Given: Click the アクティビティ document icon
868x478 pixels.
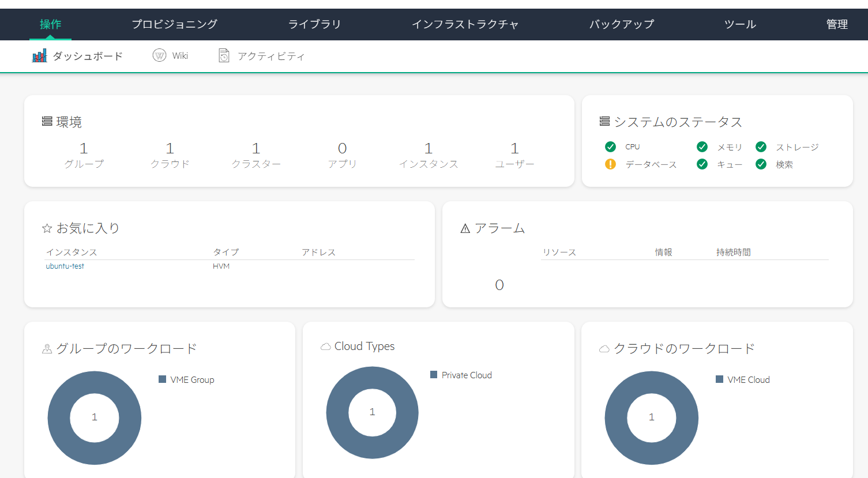Looking at the screenshot, I should coord(224,56).
